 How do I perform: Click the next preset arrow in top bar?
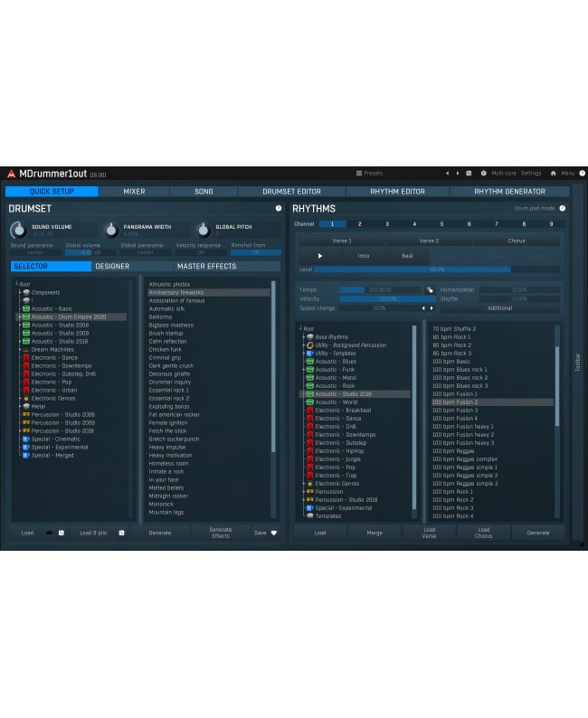point(457,173)
